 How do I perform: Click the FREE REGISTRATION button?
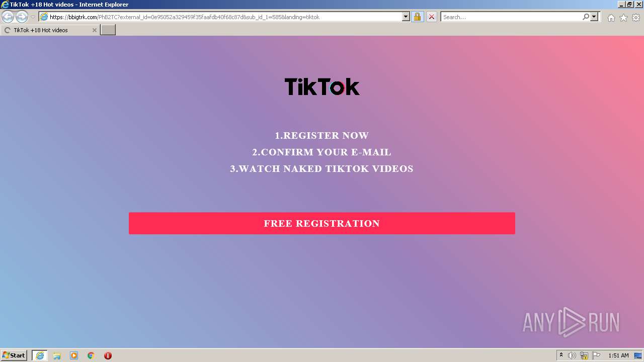click(x=322, y=223)
